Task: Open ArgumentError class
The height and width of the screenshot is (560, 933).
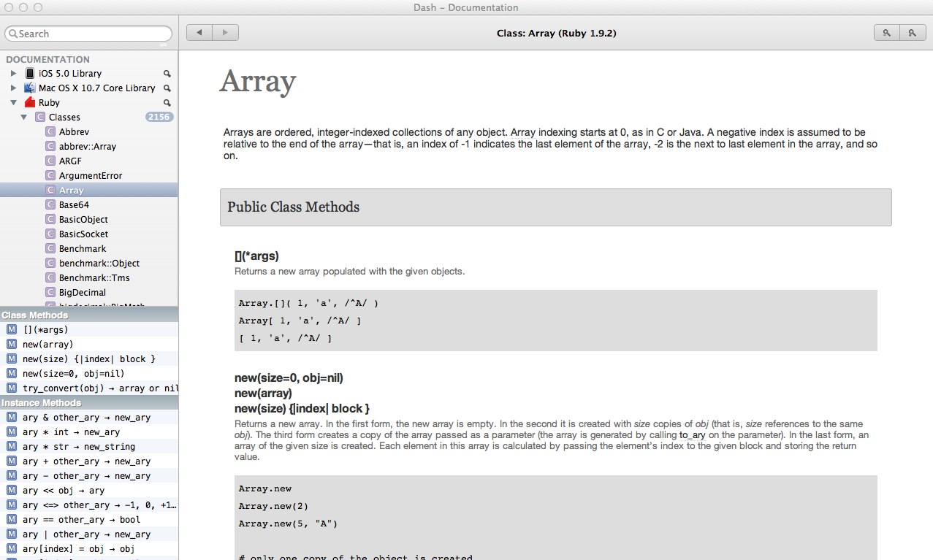Action: click(89, 176)
